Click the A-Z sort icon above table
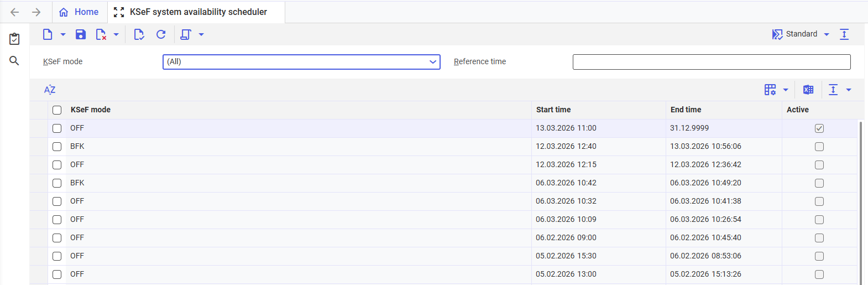The image size is (868, 285). coord(50,90)
